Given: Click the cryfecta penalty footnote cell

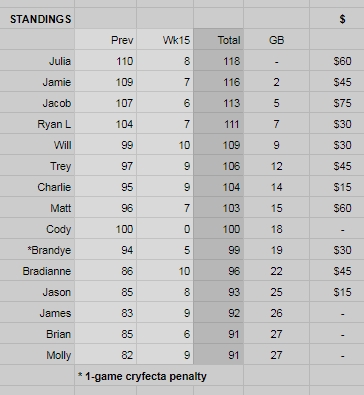Looking at the screenshot, I should [x=159, y=376].
